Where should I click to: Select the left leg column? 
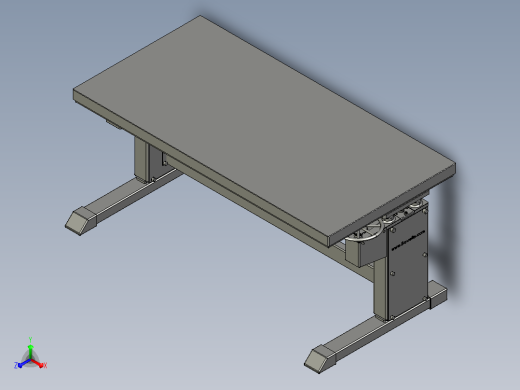point(141,160)
